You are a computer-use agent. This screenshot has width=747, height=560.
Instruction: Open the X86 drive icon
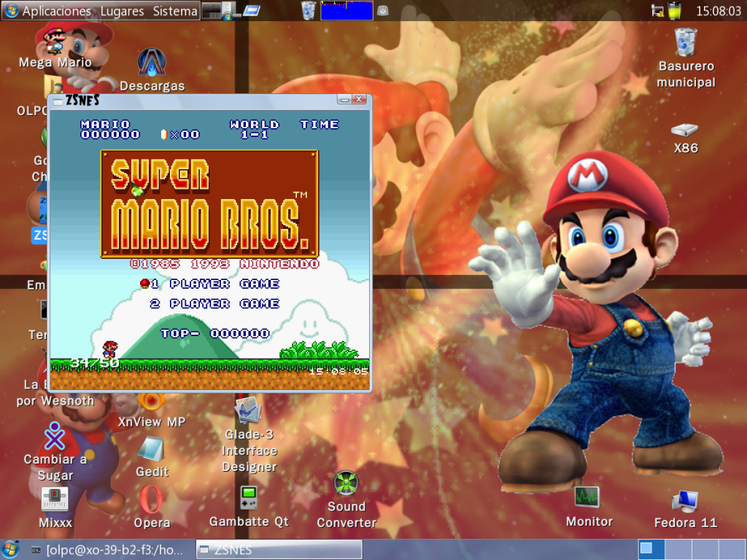(686, 139)
